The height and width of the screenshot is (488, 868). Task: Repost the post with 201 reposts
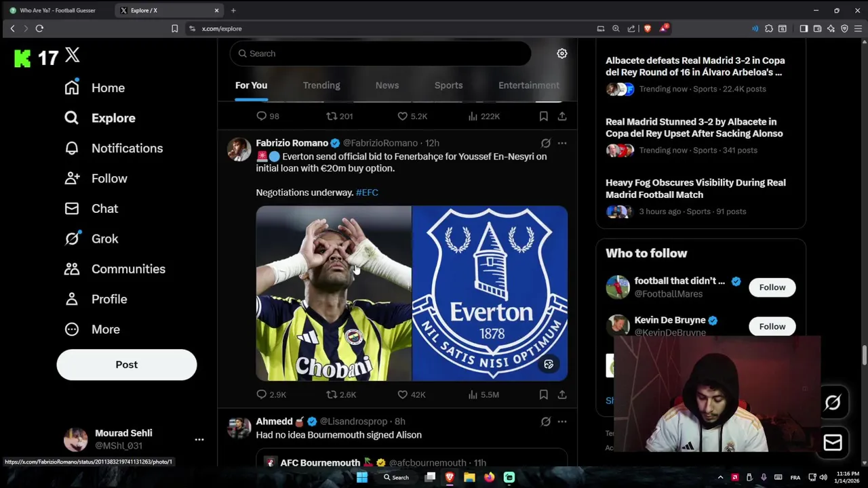332,117
